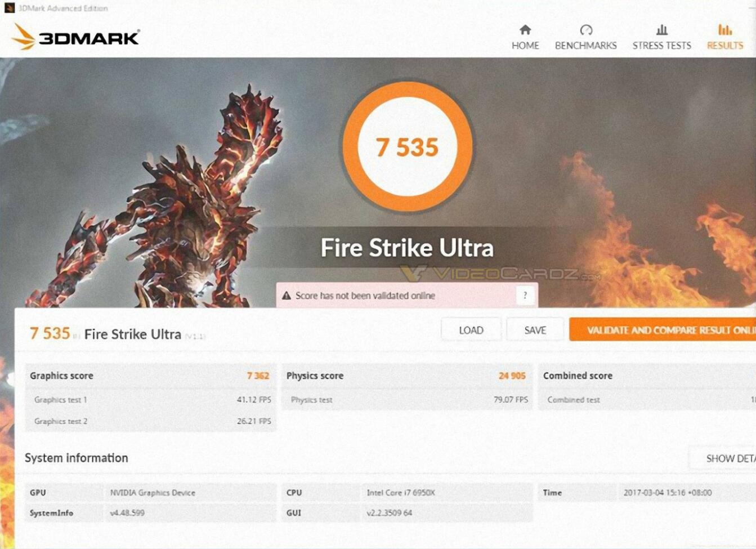The image size is (756, 549).
Task: Switch to the STRESS TESTS tab label
Action: pos(662,46)
